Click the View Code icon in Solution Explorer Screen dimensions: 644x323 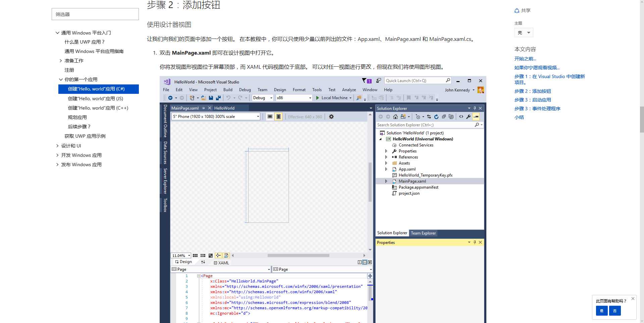click(461, 117)
